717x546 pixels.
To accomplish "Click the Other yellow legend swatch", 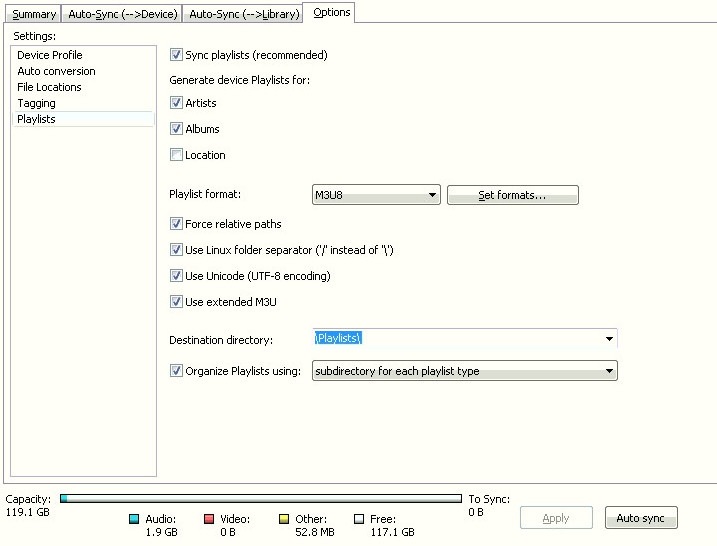I will (x=284, y=519).
